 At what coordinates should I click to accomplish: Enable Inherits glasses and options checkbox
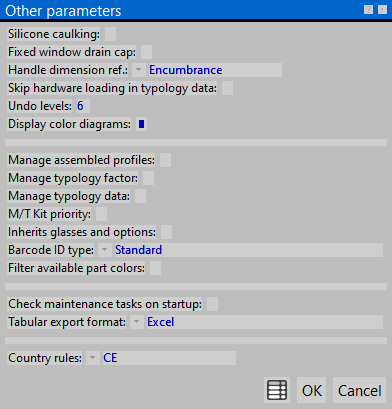166,232
